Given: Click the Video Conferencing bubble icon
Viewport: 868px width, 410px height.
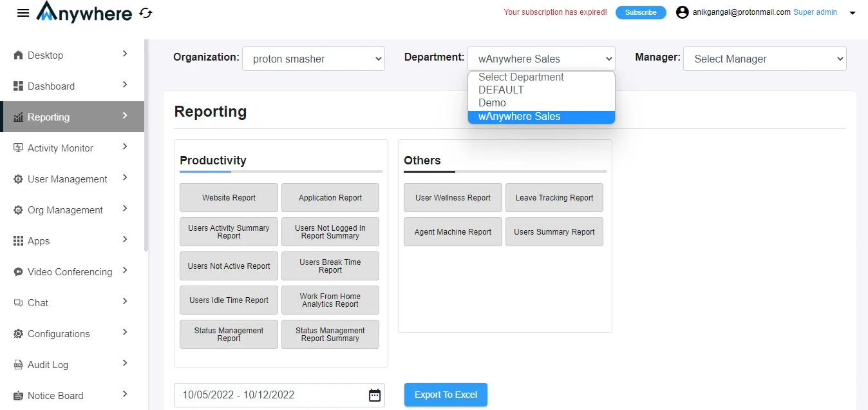Looking at the screenshot, I should click(x=18, y=272).
